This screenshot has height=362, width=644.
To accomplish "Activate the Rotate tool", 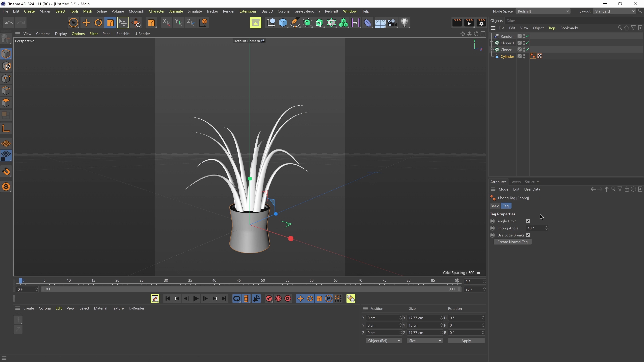I will pos(98,23).
